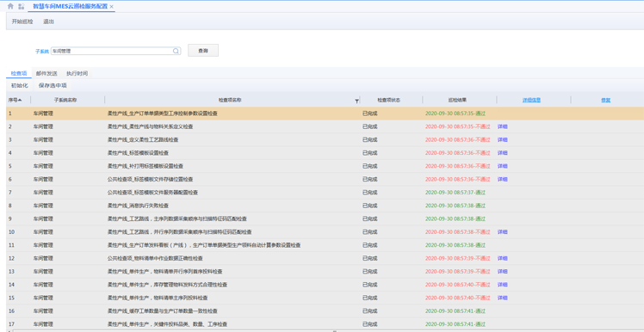Select row 柔性产线_消息执行失败检查
This screenshot has height=332, width=644.
point(325,206)
